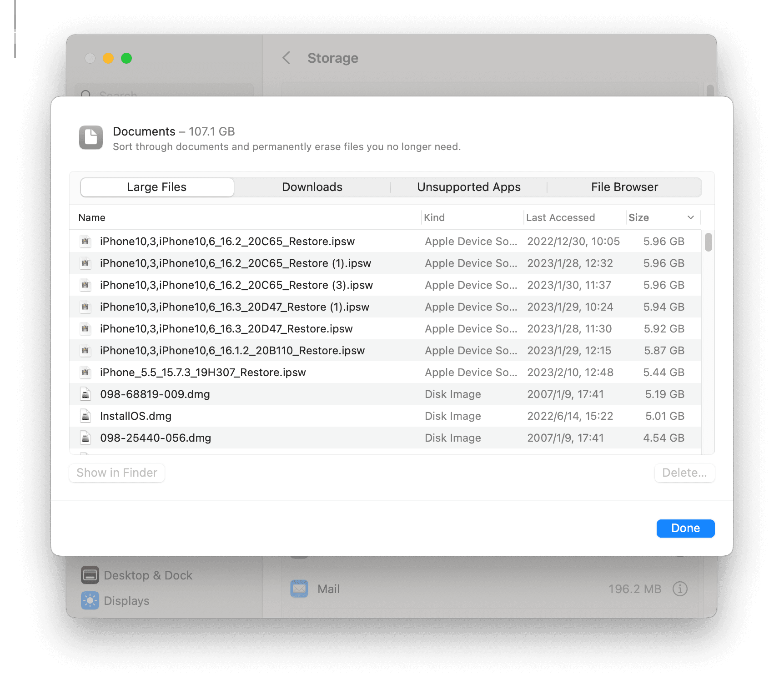Click the back chevron beside Storage
Screen dimensions: 784x685
(286, 58)
